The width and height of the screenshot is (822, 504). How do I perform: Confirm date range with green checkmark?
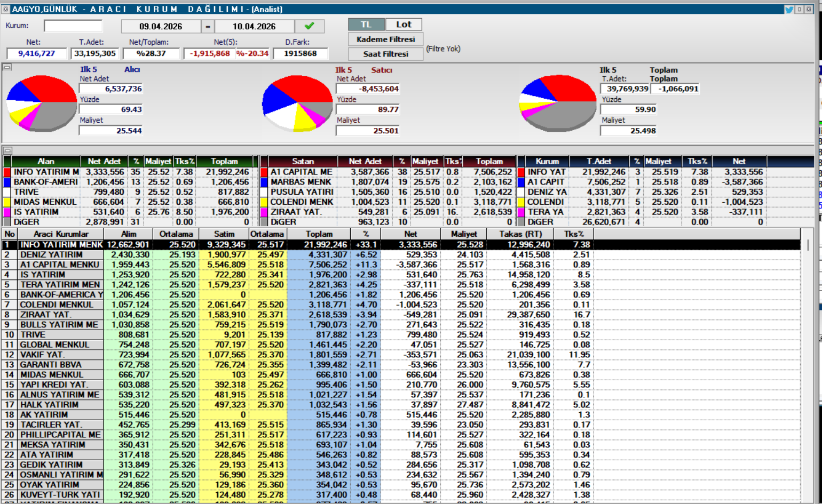point(309,26)
